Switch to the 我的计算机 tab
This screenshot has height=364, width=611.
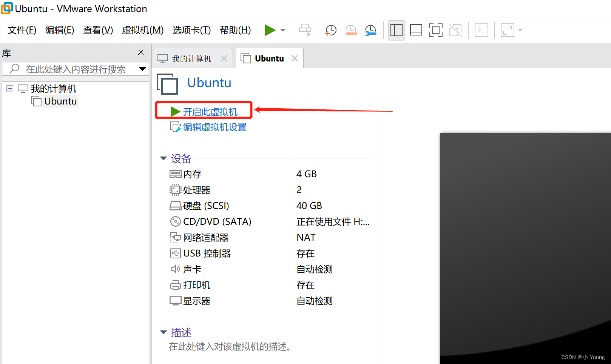pos(191,58)
